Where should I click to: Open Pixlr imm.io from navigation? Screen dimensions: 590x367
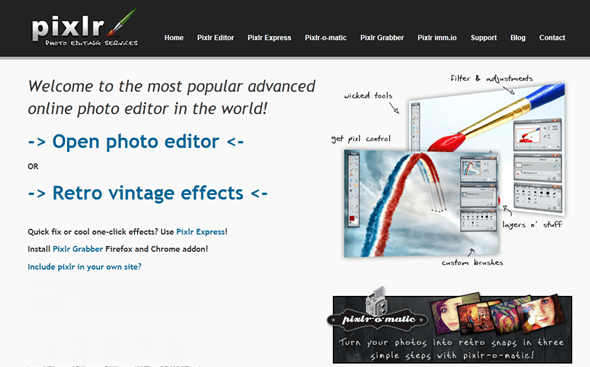pos(437,38)
